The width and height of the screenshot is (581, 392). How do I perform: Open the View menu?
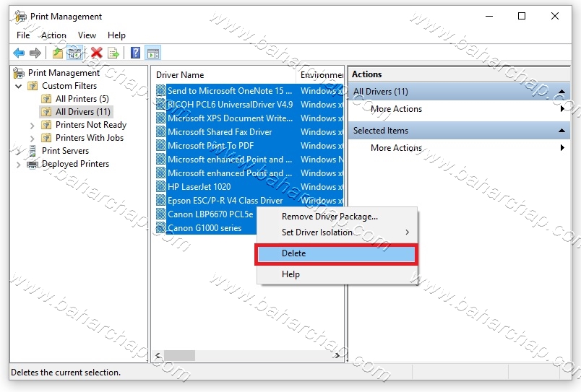(87, 35)
